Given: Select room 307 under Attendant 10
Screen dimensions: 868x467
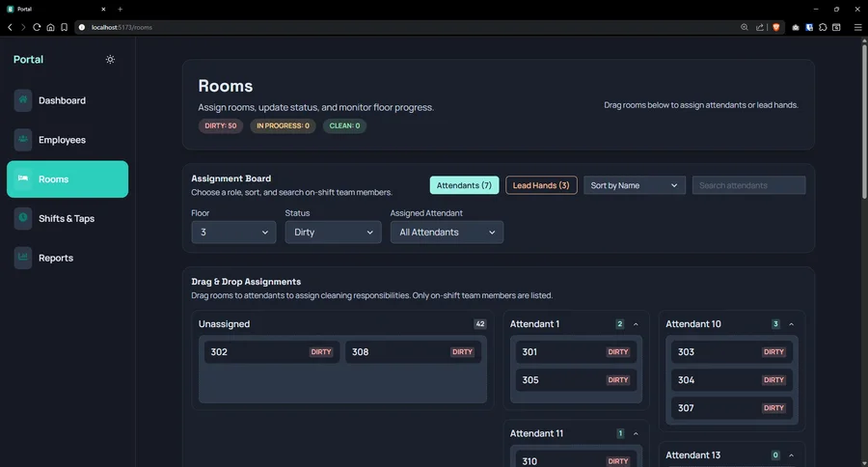Looking at the screenshot, I should (732, 408).
